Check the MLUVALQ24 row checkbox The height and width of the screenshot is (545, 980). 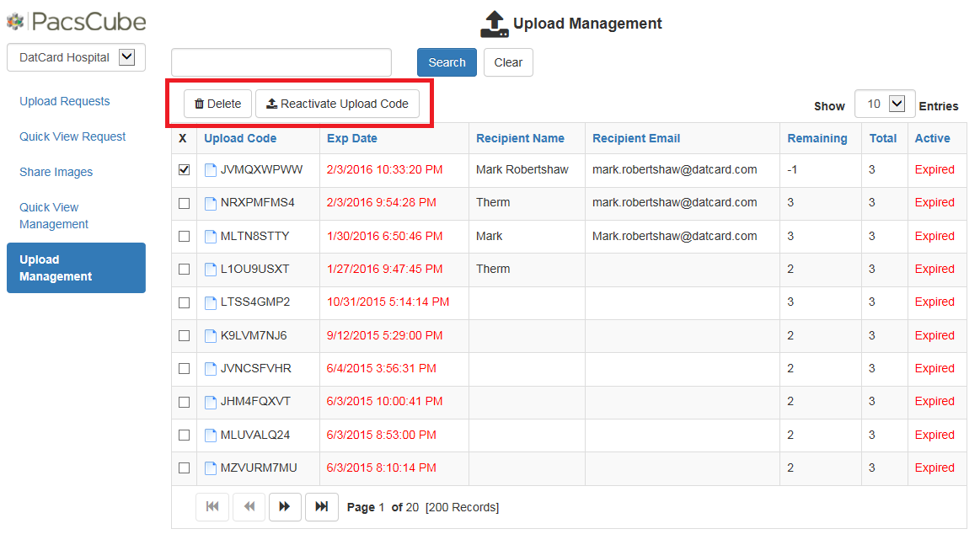(184, 435)
